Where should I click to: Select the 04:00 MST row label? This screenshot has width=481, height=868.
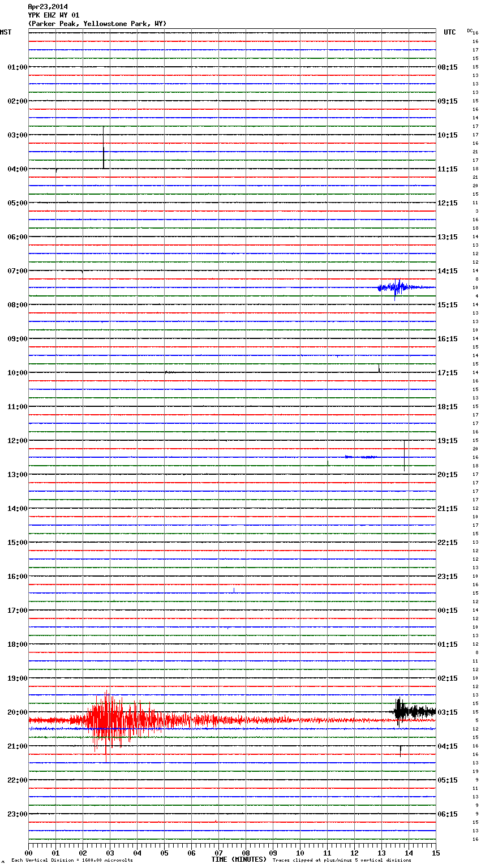pyautogui.click(x=18, y=169)
